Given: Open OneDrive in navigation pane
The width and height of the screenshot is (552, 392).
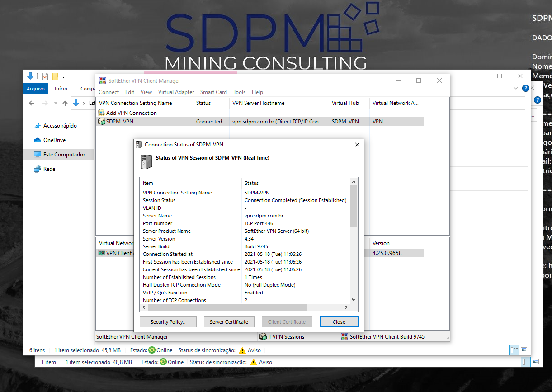Looking at the screenshot, I should click(54, 140).
